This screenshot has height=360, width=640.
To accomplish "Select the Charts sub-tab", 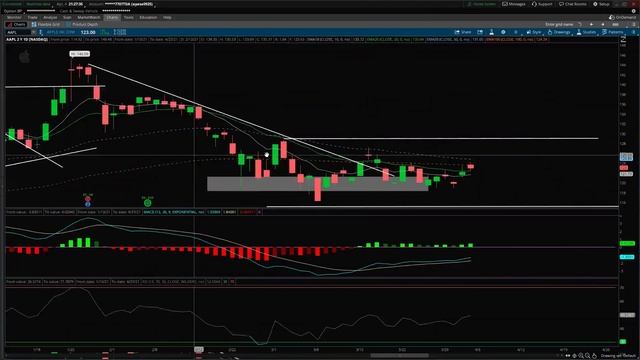I will (16, 24).
